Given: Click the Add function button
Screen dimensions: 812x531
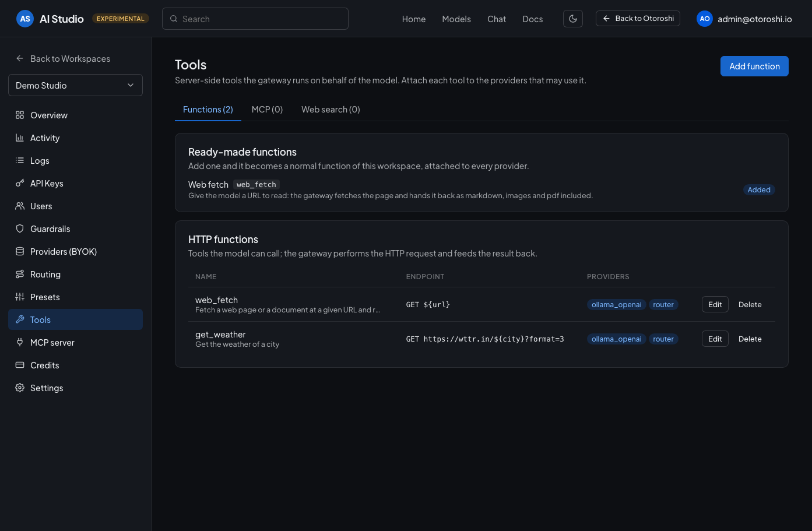Looking at the screenshot, I should (x=754, y=66).
